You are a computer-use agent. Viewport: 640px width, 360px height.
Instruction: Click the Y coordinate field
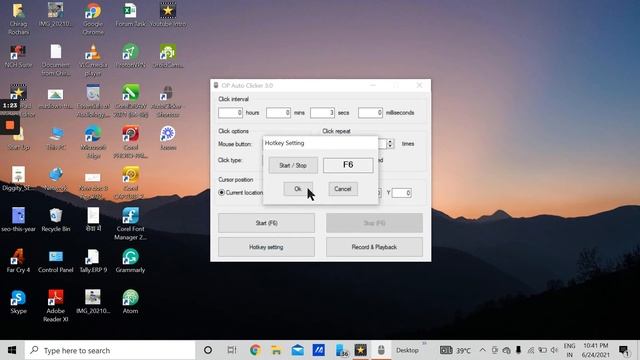pos(402,193)
